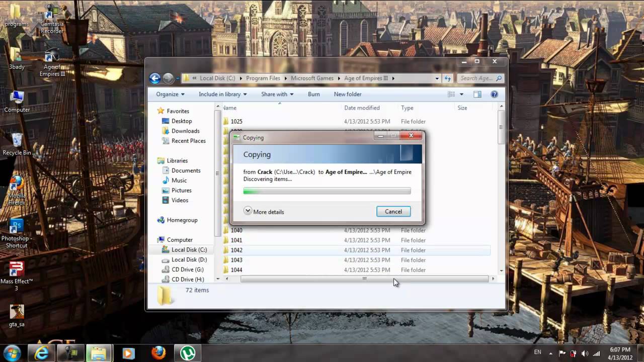Select Mozilla Firefox desktop shortcut
The height and width of the screenshot is (362, 644).
(17, 191)
